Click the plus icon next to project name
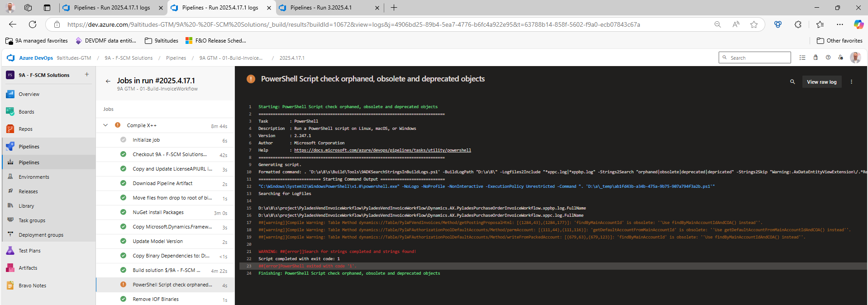 coord(87,75)
